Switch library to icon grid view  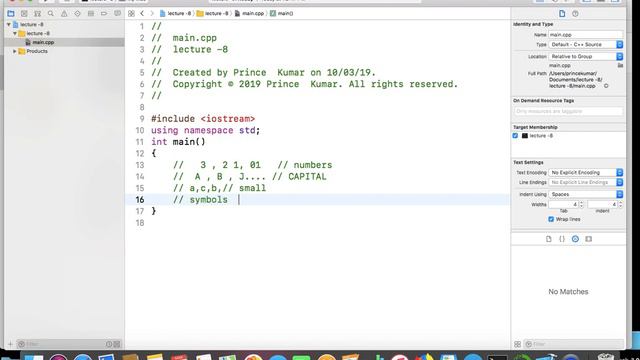[x=518, y=344]
